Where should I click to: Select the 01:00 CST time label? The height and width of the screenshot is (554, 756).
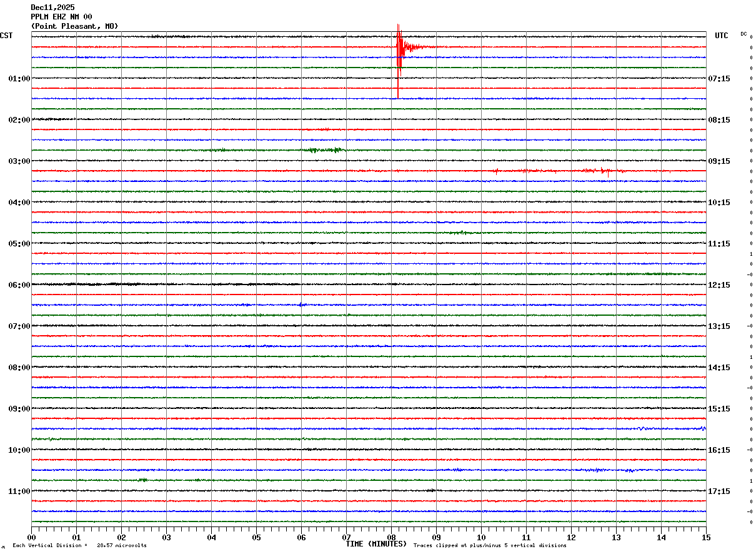(19, 79)
